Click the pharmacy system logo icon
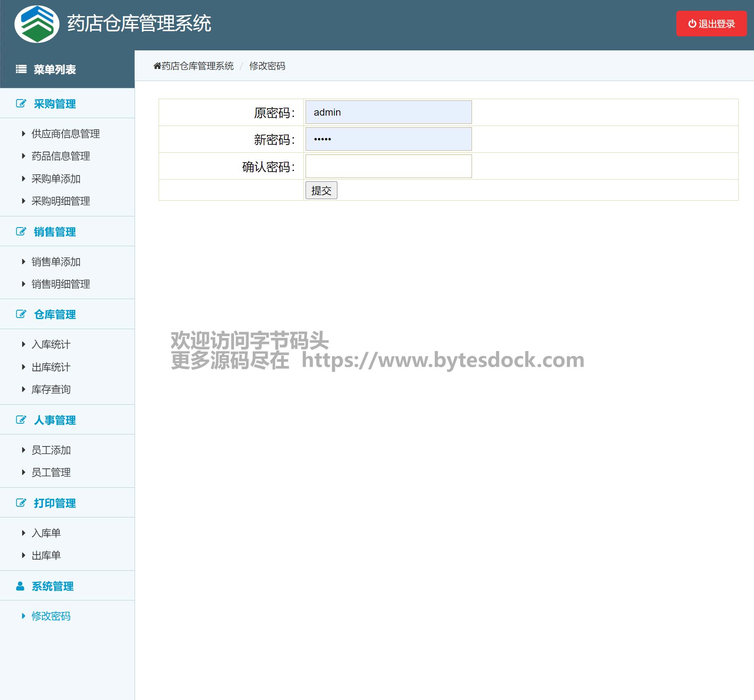The image size is (754, 700). click(37, 24)
